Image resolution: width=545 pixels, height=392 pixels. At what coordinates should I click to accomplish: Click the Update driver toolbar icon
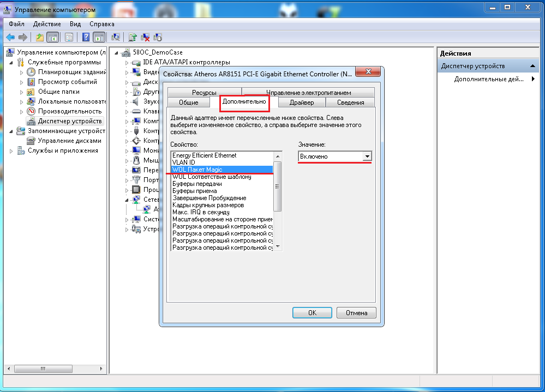[133, 37]
